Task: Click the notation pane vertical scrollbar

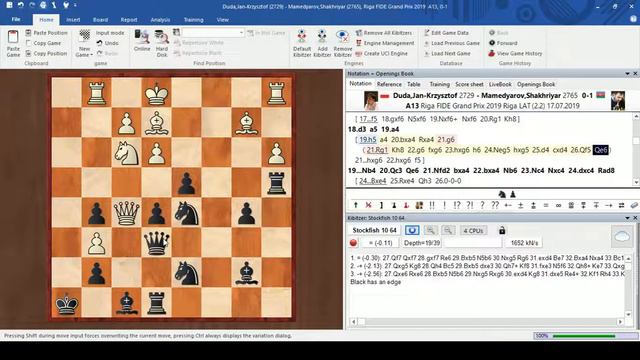Action: [x=636, y=149]
